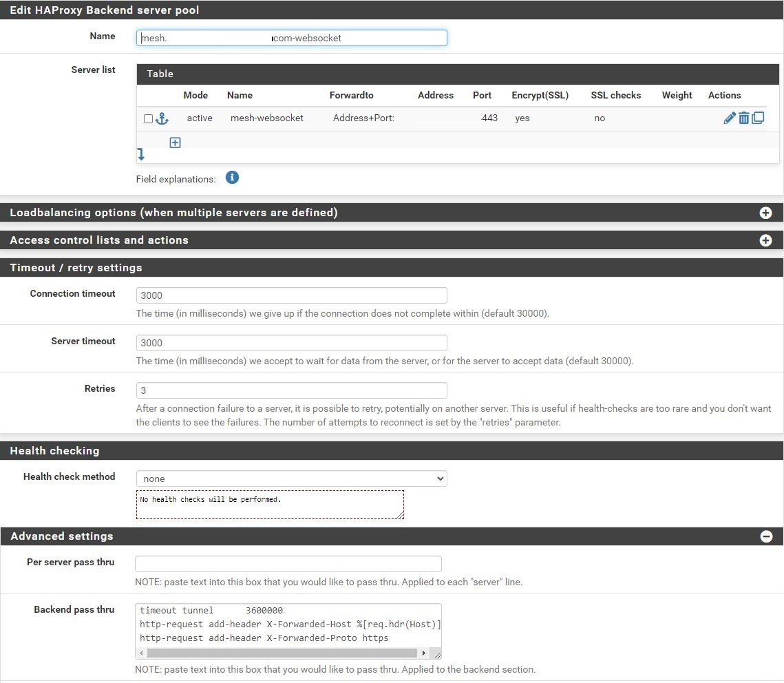Delete the mesh-websocket server entry
The width and height of the screenshot is (784, 683).
coord(744,118)
